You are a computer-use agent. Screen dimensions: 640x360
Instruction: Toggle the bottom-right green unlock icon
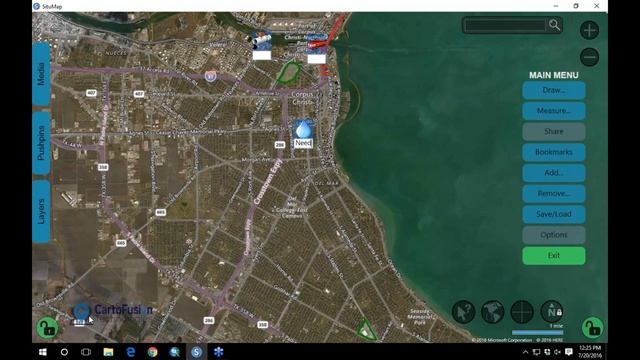(592, 328)
